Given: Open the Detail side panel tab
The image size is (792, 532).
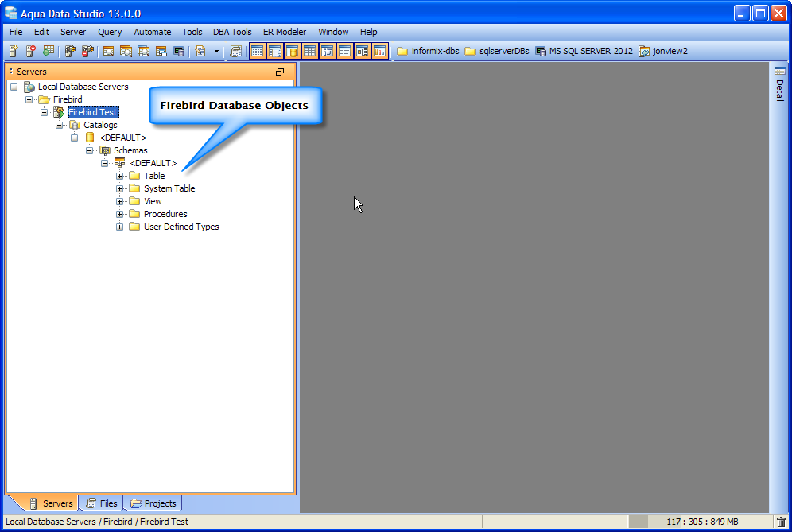Looking at the screenshot, I should tap(780, 84).
